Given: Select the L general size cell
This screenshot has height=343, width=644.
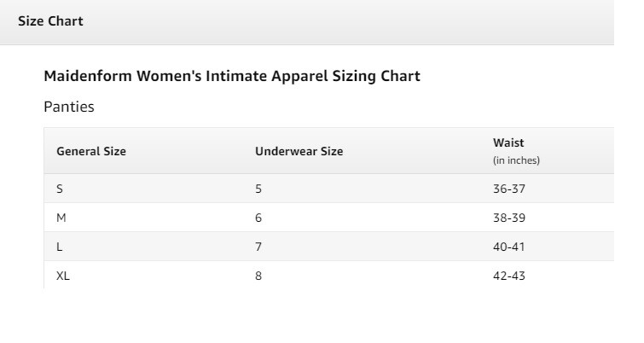Looking at the screenshot, I should click(59, 247).
